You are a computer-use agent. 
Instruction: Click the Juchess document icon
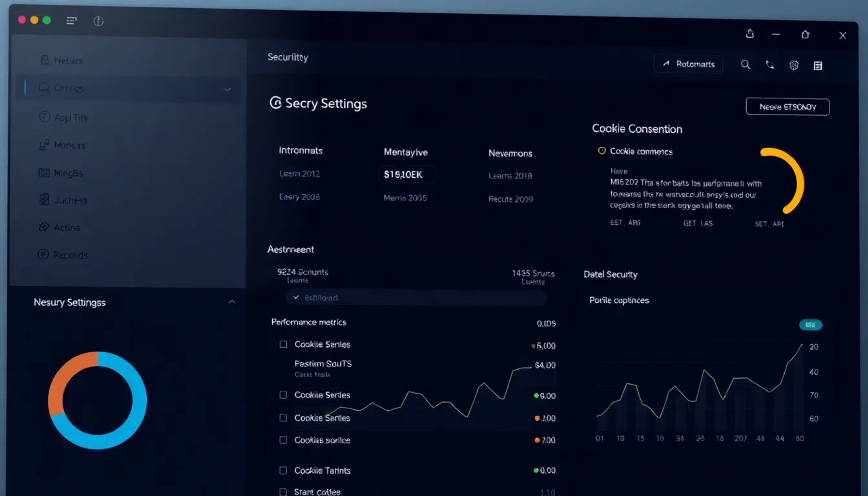tap(44, 200)
